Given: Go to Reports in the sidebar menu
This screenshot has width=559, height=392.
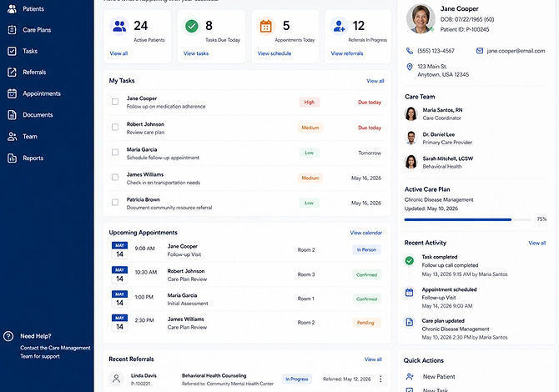Looking at the screenshot, I should [x=33, y=158].
